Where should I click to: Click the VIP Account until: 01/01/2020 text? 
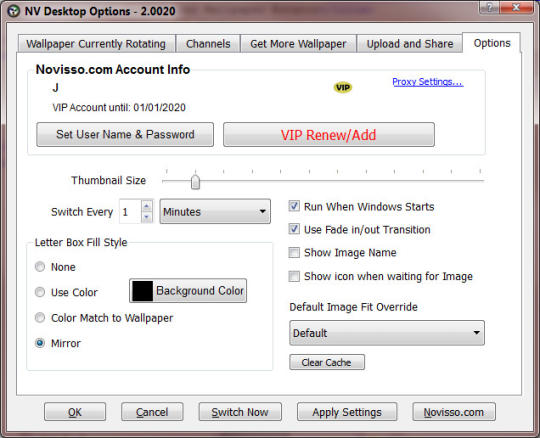[119, 107]
